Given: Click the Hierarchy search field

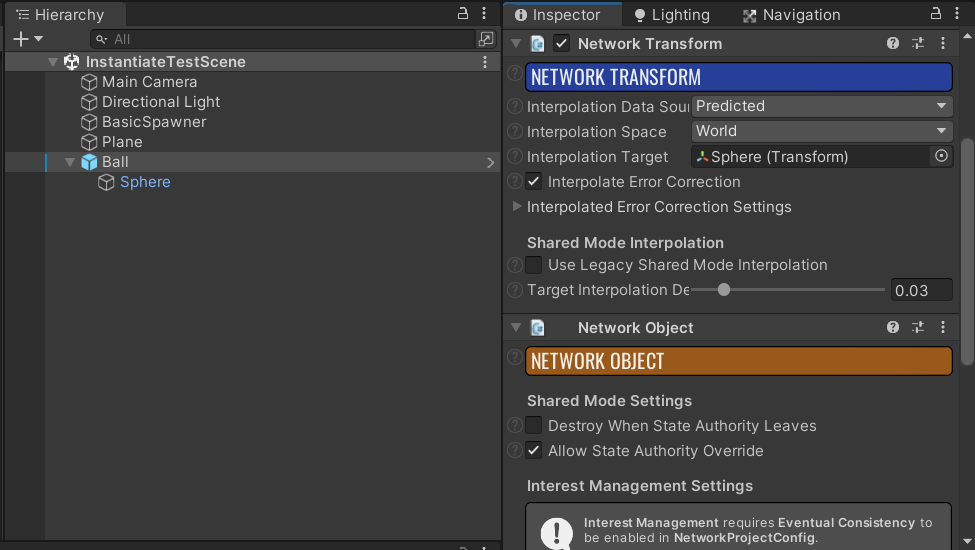Looking at the screenshot, I should tap(283, 39).
